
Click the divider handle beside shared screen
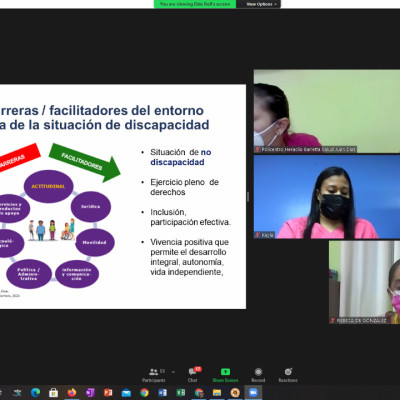click(248, 197)
